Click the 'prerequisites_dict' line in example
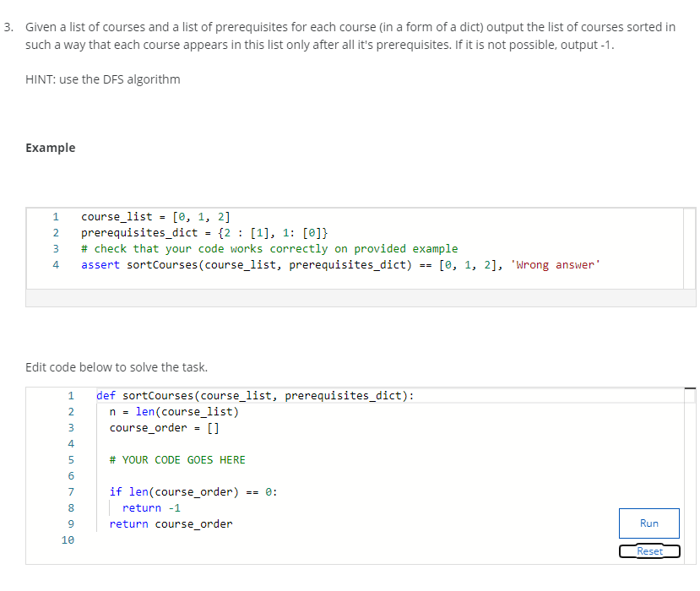The width and height of the screenshot is (700, 591). (204, 233)
